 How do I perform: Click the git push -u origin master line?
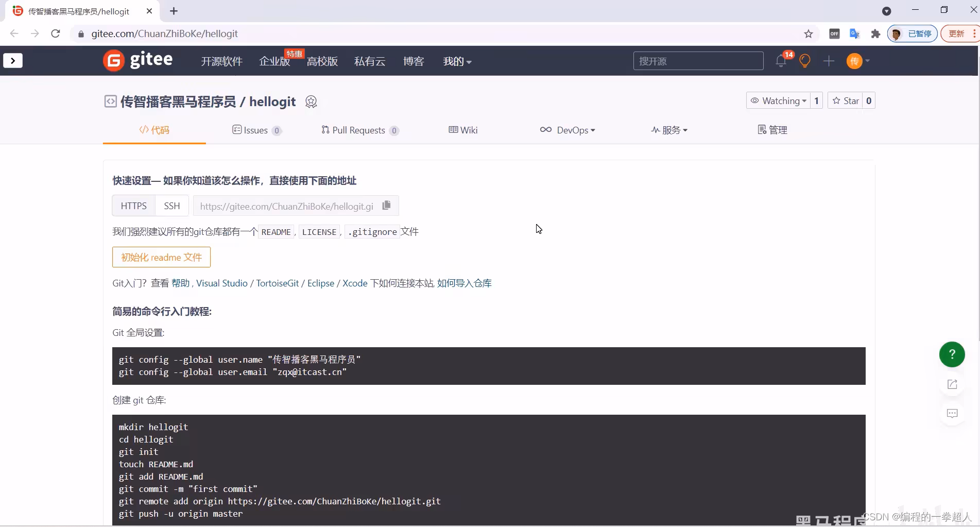(181, 514)
